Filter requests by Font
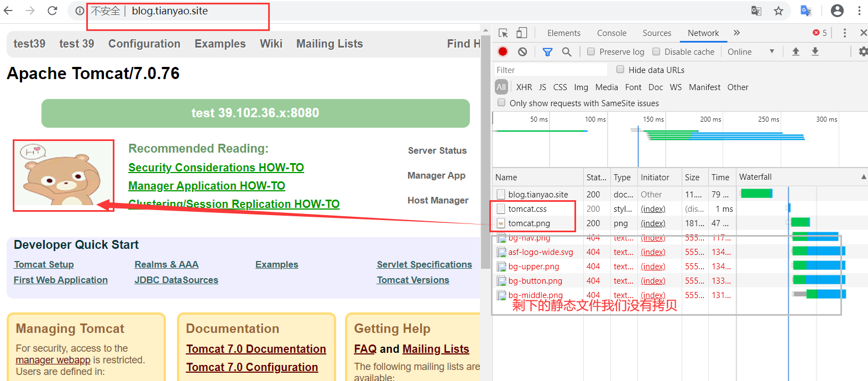Image resolution: width=868 pixels, height=381 pixels. coord(633,87)
